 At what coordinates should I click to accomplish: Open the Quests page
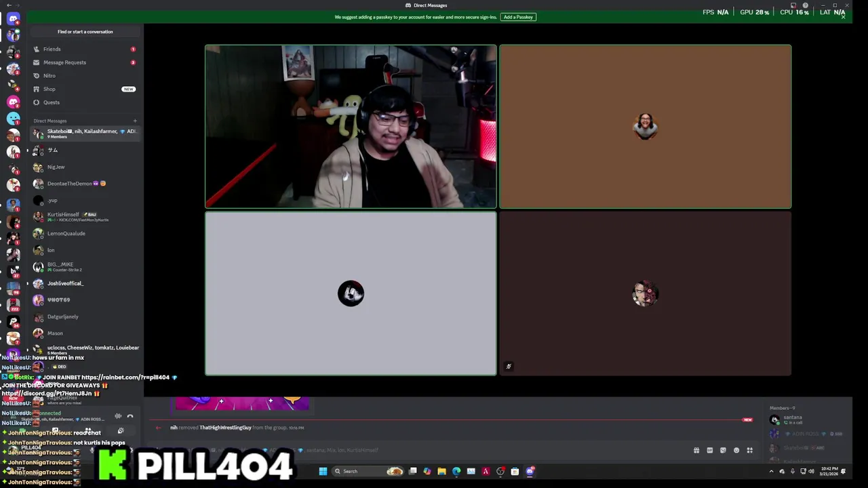coord(85,102)
